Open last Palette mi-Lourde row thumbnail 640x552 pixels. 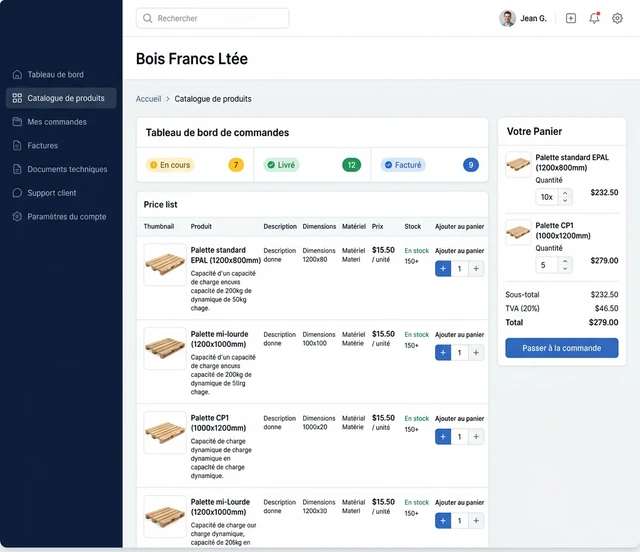(165, 516)
